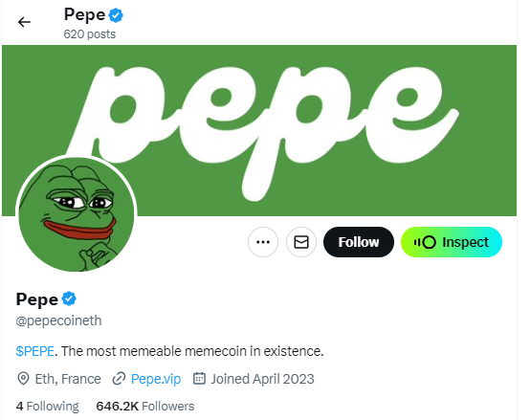Image resolution: width=531 pixels, height=420 pixels.
Task: Click the envelope message icon
Action: pyautogui.click(x=301, y=242)
